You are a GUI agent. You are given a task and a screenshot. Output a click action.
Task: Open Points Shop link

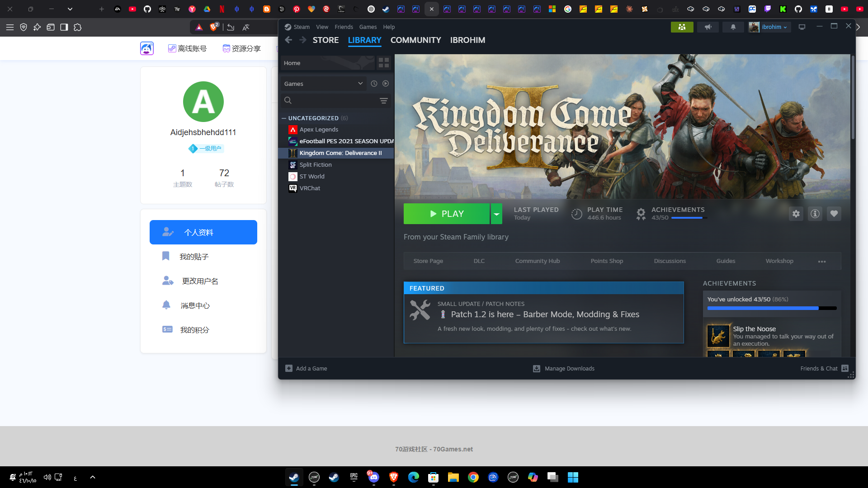click(607, 261)
